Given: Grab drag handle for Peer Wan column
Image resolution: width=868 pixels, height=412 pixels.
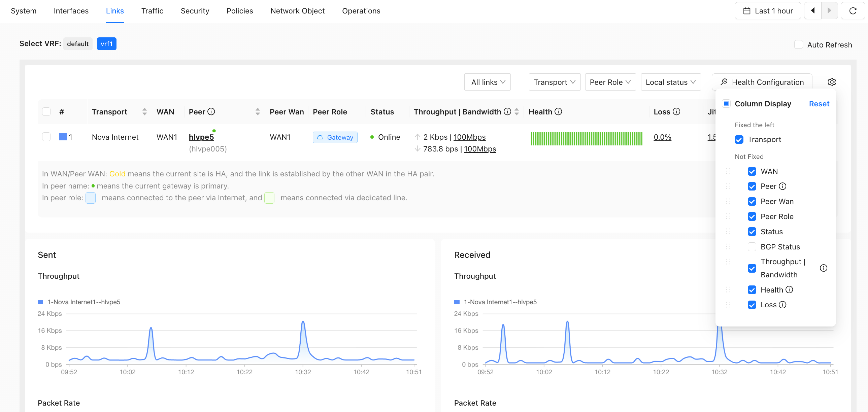Looking at the screenshot, I should [x=728, y=201].
